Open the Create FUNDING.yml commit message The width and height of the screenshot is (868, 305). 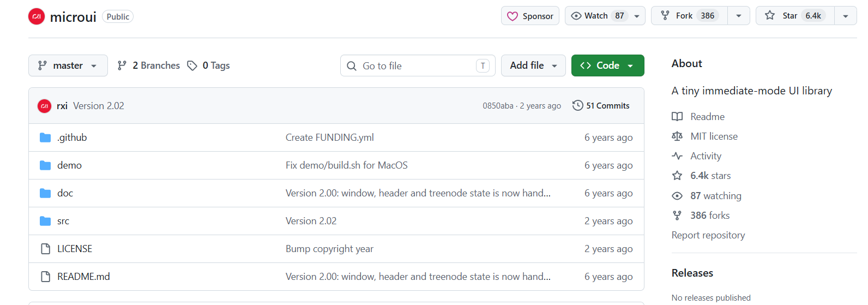pos(330,137)
